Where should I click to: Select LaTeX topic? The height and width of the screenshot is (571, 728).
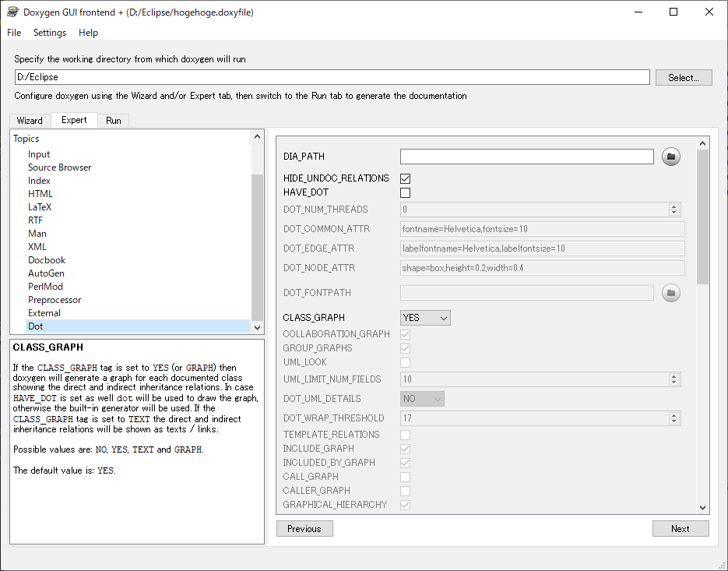40,207
